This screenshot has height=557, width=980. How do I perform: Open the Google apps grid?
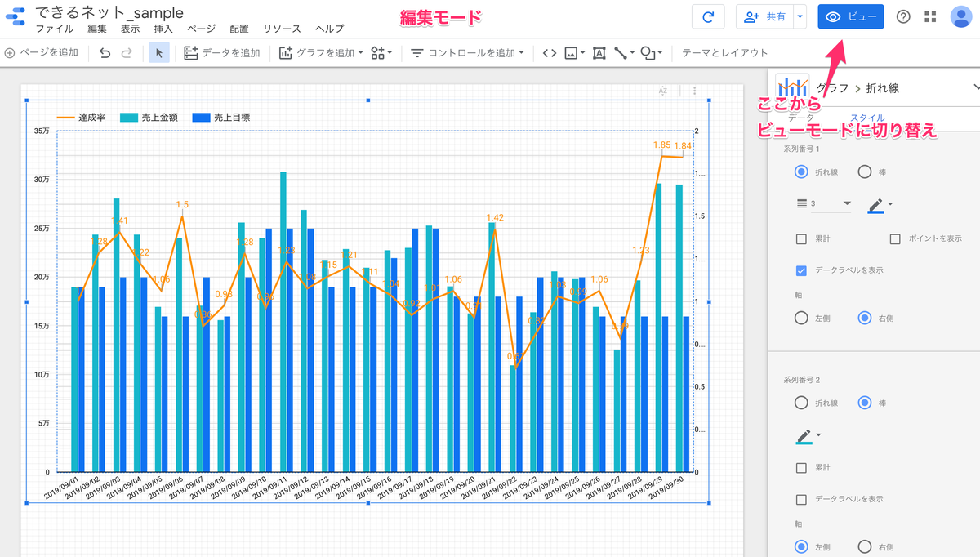tap(930, 16)
